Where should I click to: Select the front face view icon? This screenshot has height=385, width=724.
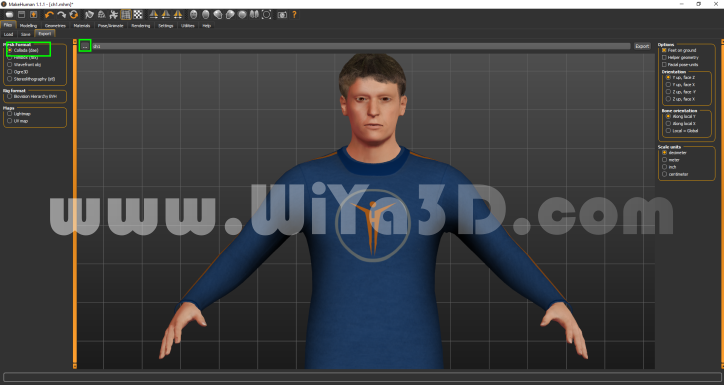tap(193, 15)
